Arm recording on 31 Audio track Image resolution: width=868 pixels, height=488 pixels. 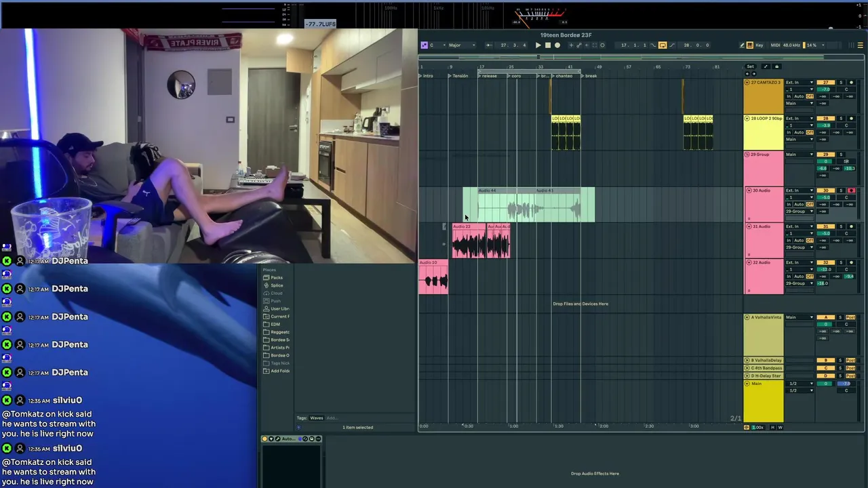tap(851, 226)
